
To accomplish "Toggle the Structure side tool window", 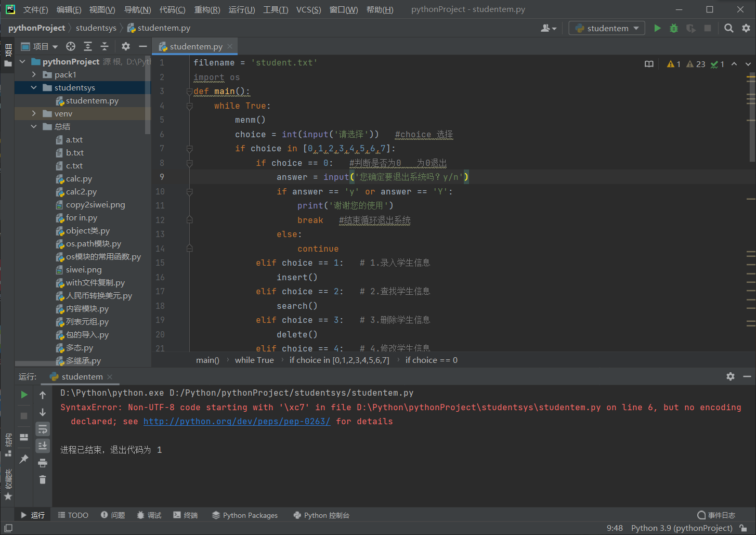I will [8, 445].
